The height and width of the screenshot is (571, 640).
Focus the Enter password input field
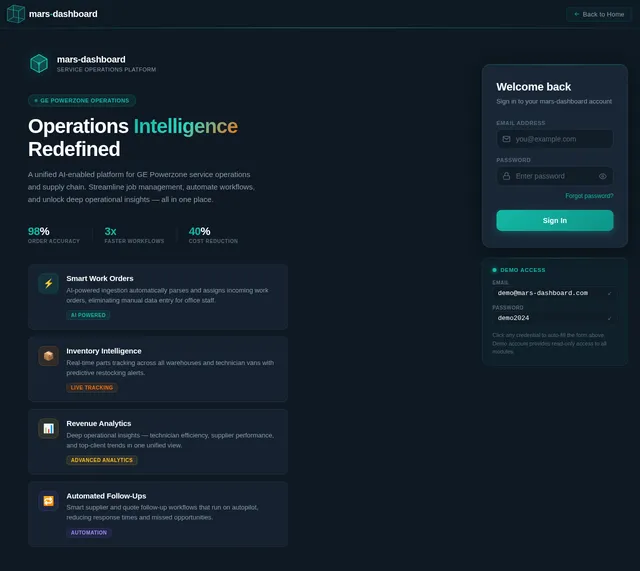coord(555,176)
